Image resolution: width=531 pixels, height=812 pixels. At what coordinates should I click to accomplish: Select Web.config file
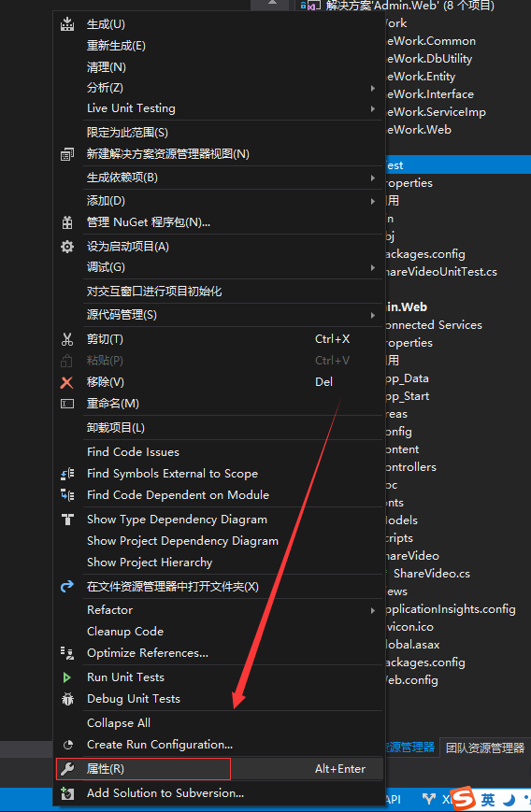pos(412,680)
